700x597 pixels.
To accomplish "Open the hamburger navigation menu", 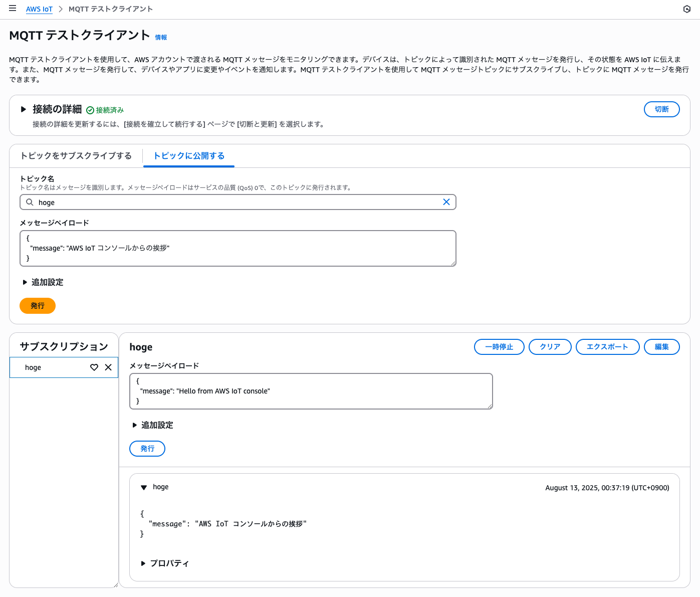I will click(x=13, y=9).
